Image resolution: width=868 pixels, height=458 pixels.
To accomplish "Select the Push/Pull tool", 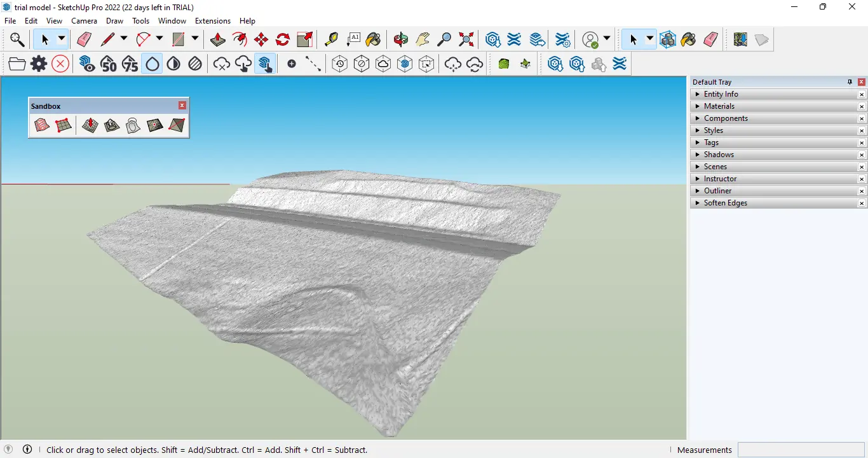I will pos(217,39).
